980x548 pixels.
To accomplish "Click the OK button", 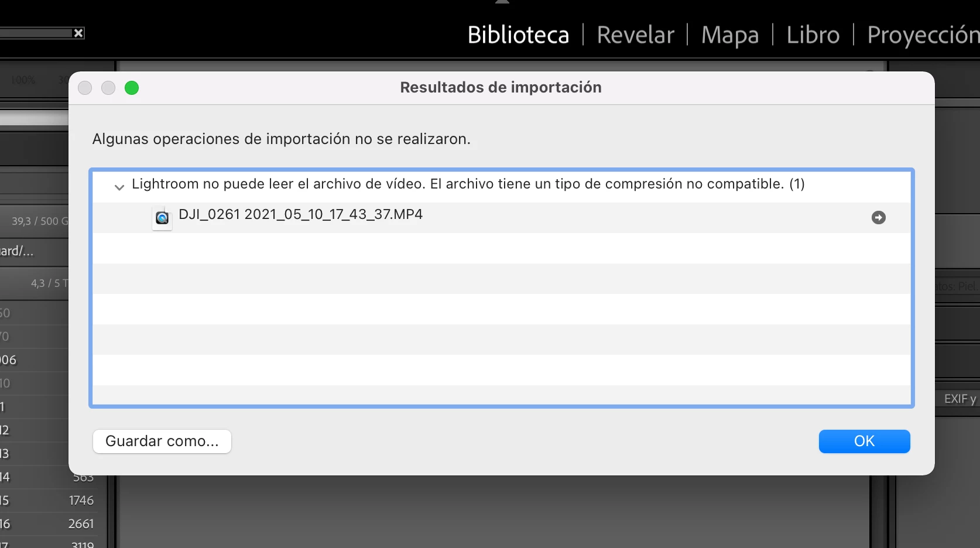I will point(864,441).
